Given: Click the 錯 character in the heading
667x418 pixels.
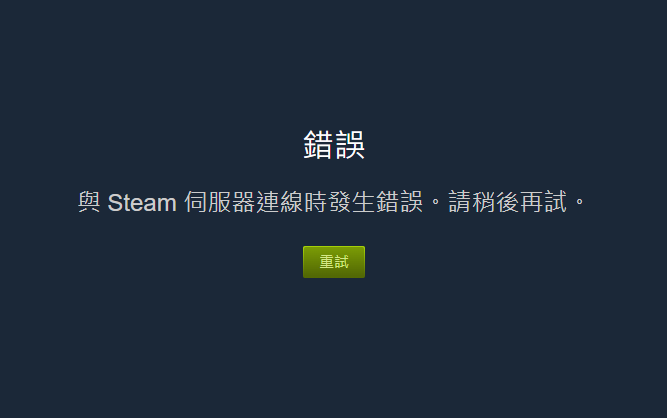Looking at the screenshot, I should tap(318, 145).
